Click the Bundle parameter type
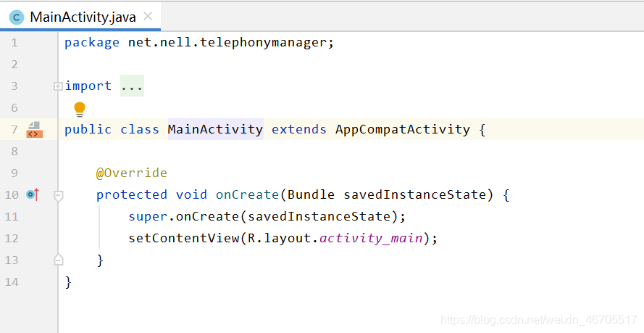The image size is (644, 333). (x=311, y=194)
